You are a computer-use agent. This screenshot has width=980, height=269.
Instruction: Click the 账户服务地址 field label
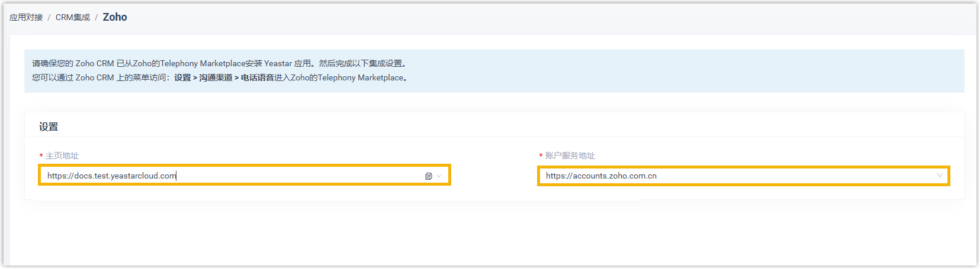[570, 155]
